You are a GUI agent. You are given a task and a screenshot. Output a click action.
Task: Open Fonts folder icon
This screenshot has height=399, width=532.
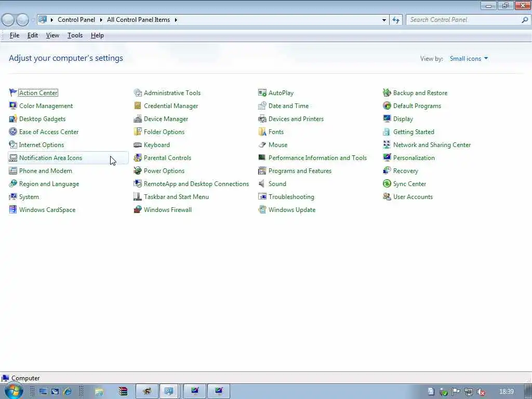[x=262, y=131]
